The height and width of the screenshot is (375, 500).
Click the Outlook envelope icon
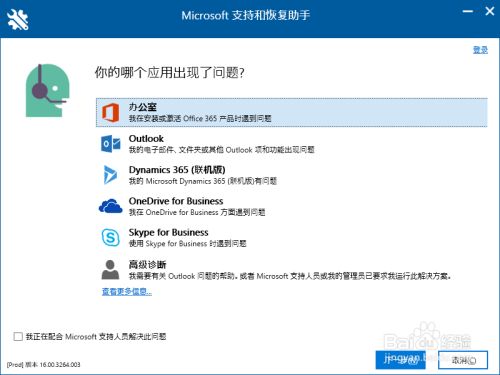[110, 144]
